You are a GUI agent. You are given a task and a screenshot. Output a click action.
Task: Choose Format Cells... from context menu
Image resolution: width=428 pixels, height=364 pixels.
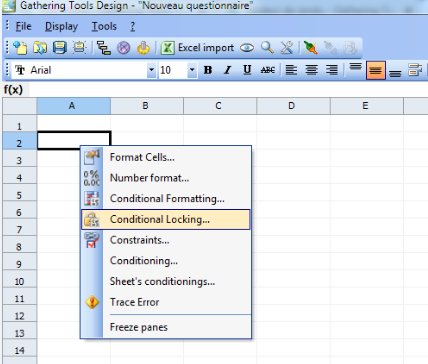[x=165, y=157]
